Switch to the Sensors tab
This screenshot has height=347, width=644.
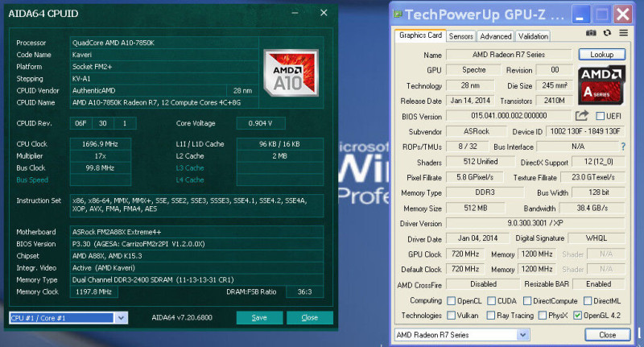[x=460, y=36]
